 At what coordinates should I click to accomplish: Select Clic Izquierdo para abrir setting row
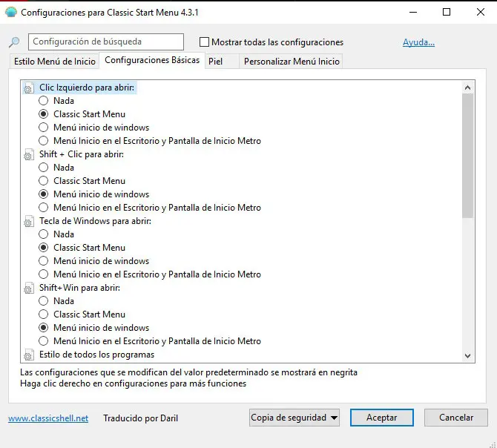[x=87, y=88]
